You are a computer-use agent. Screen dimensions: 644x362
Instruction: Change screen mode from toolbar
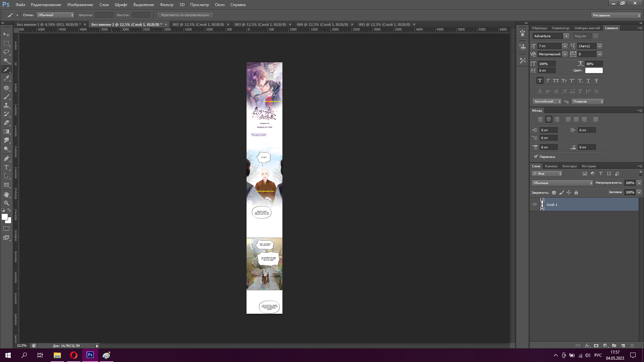(6, 238)
